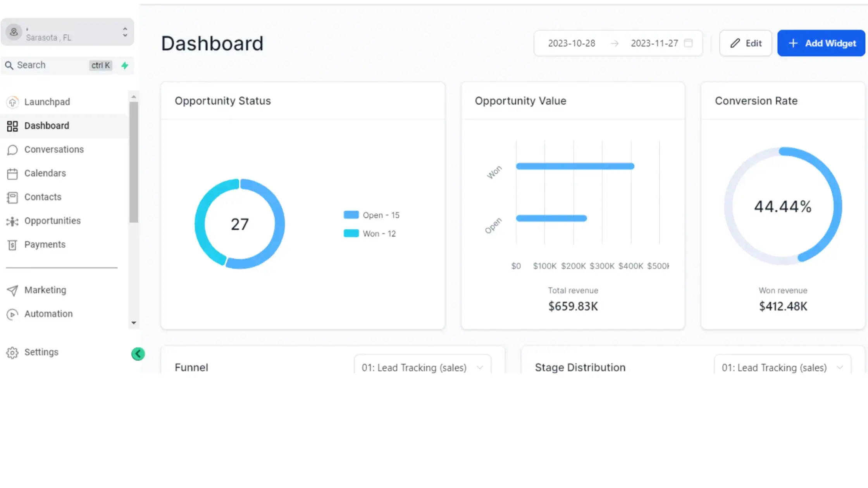Open Settings from sidebar
This screenshot has width=868, height=488.
41,352
